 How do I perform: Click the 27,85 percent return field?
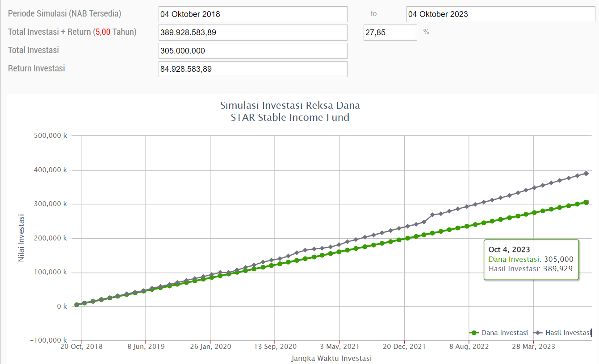(x=390, y=33)
